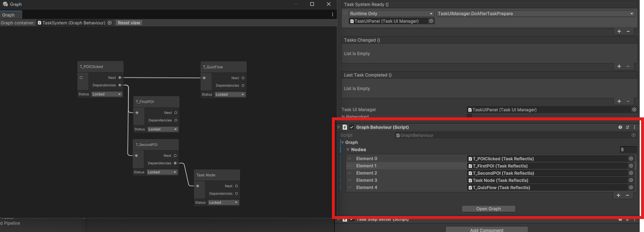Image resolution: width=644 pixels, height=232 pixels.
Task: Click object picker for T_POIClicked element
Action: point(631,159)
